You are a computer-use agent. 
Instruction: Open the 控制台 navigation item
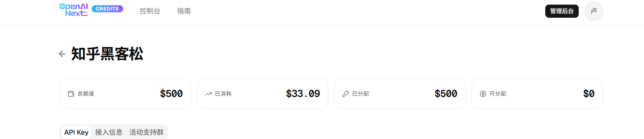[x=150, y=11]
